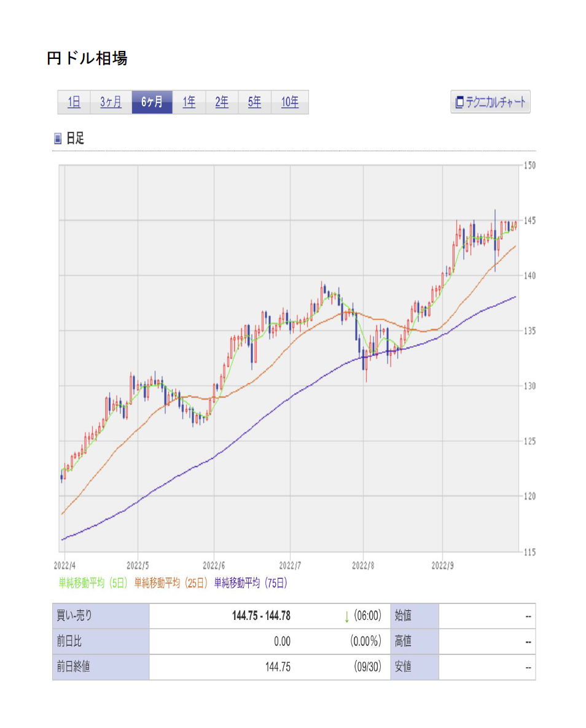Click the 0.00 change value

click(x=282, y=641)
